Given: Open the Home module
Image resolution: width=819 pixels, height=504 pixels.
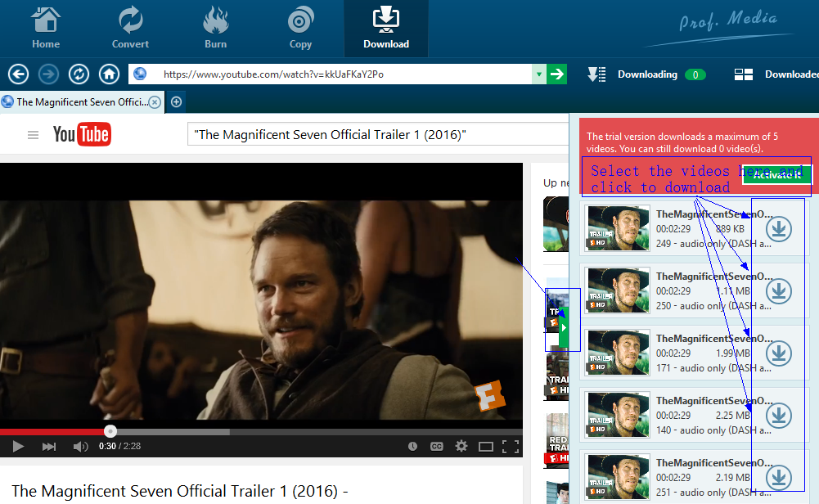Looking at the screenshot, I should coord(46,29).
